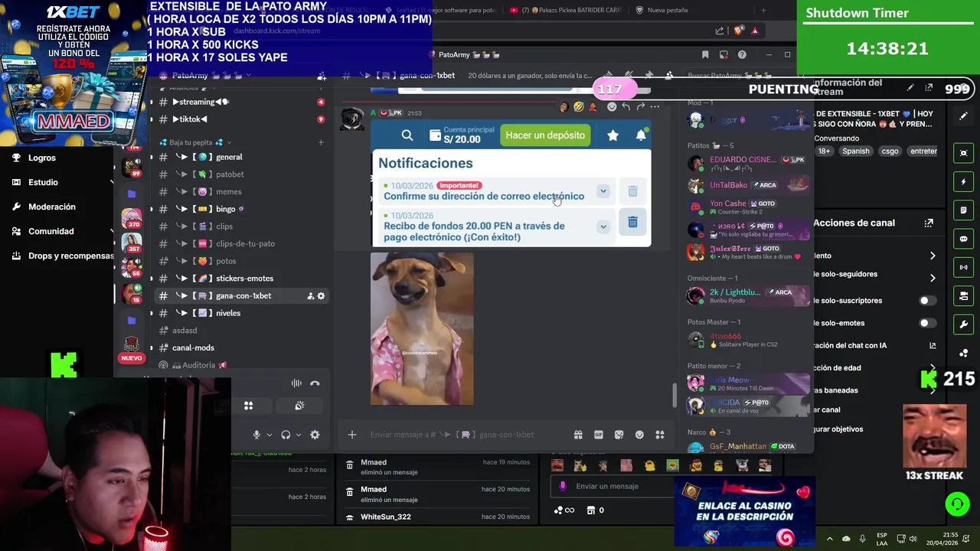
Task: Click trash icon beside 'Recibo de fondos'
Action: pos(632,222)
